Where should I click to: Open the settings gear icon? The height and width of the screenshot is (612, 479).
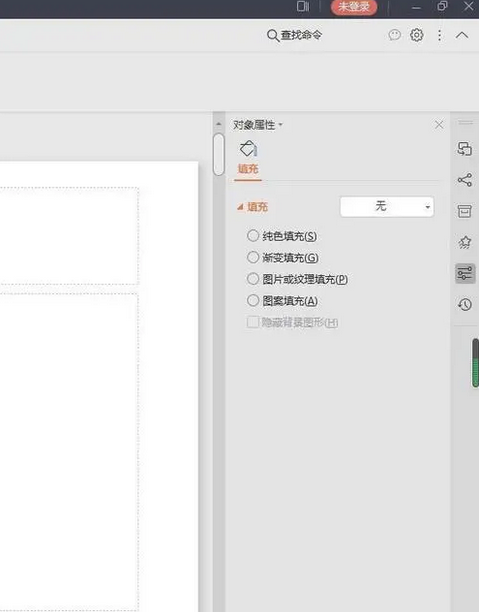tap(417, 35)
